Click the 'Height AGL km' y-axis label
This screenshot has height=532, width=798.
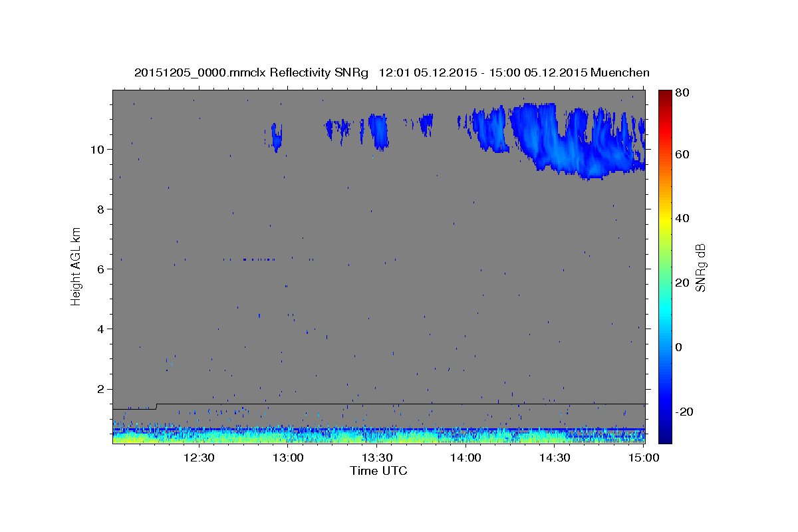[76, 267]
